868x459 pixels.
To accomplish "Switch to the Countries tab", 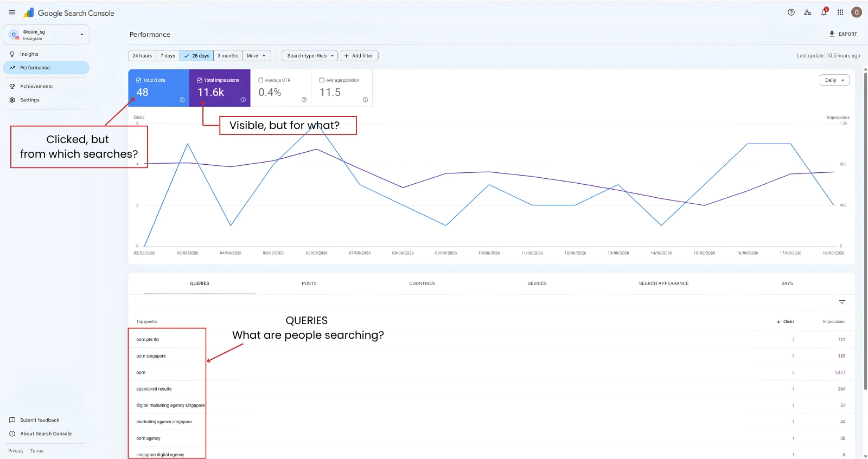I will [x=422, y=283].
